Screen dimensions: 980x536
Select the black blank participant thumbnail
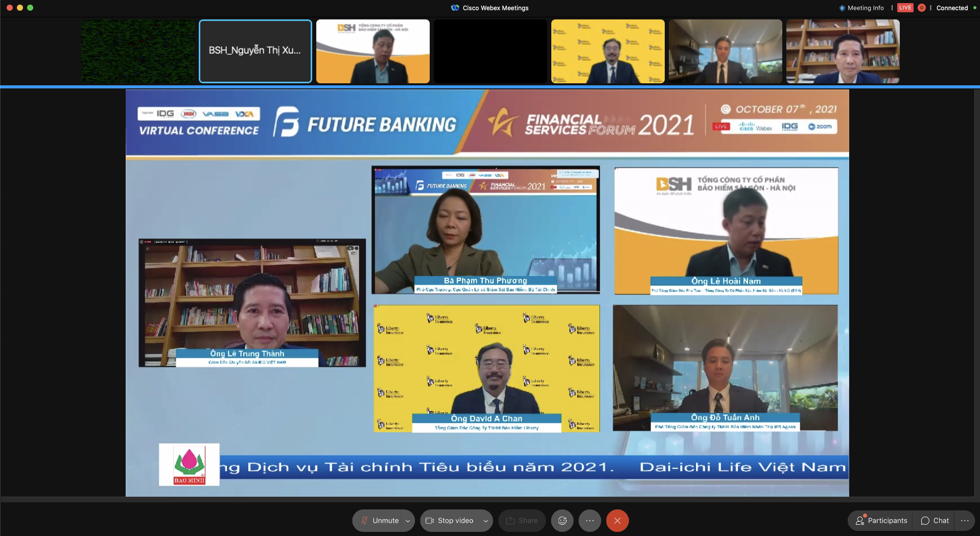coord(491,51)
